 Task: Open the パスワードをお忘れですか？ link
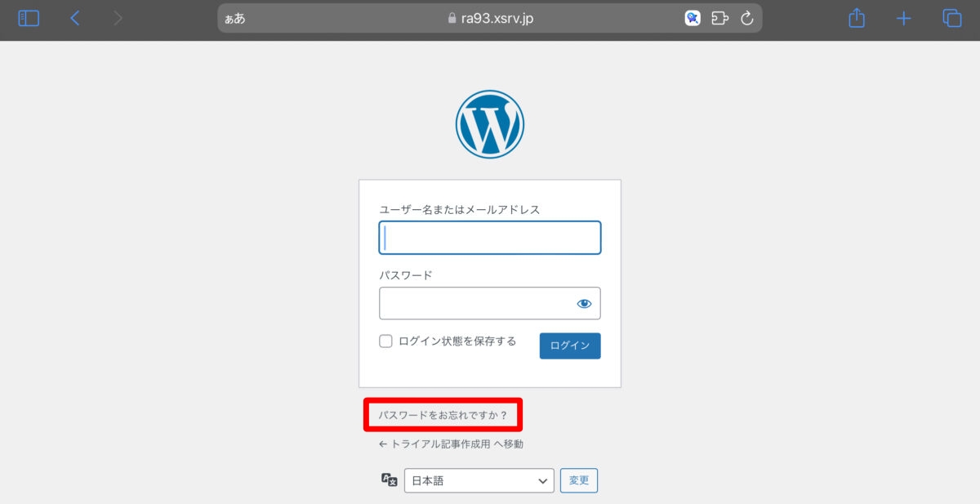point(443,416)
